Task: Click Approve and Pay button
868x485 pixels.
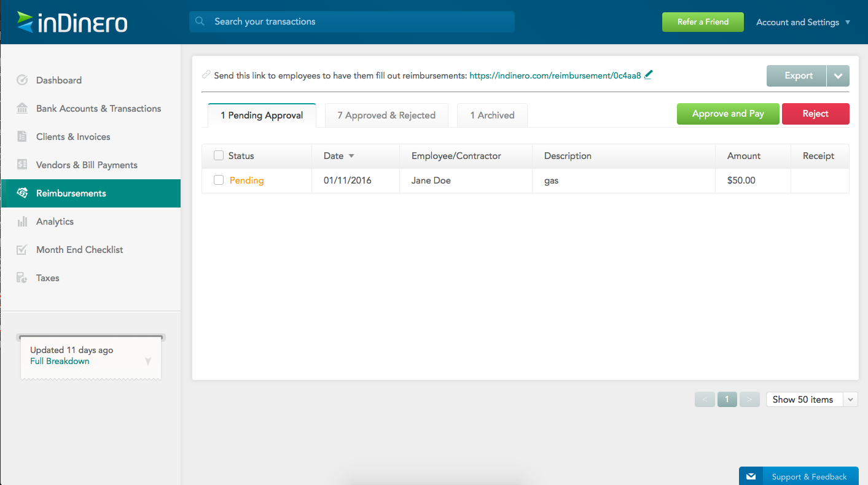Action: click(728, 114)
